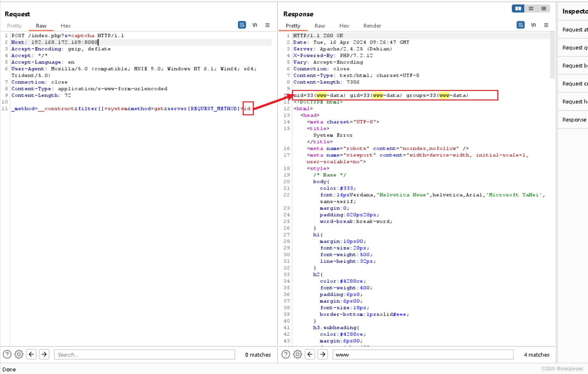Image resolution: width=588 pixels, height=374 pixels.
Task: Switch to the Raw view of the Response
Action: (320, 26)
